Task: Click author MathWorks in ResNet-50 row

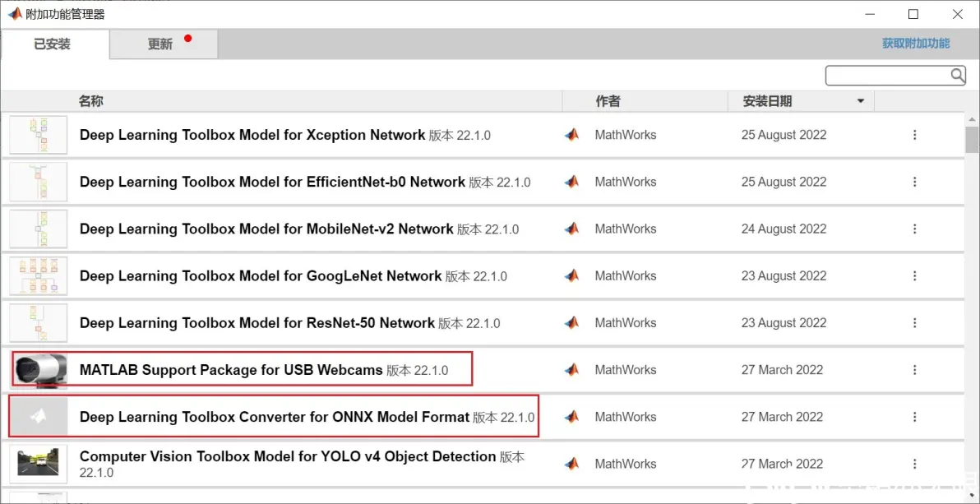Action: (x=625, y=322)
